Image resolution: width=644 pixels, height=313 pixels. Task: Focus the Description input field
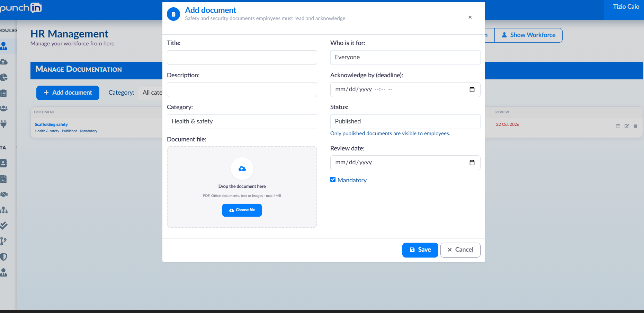(242, 89)
